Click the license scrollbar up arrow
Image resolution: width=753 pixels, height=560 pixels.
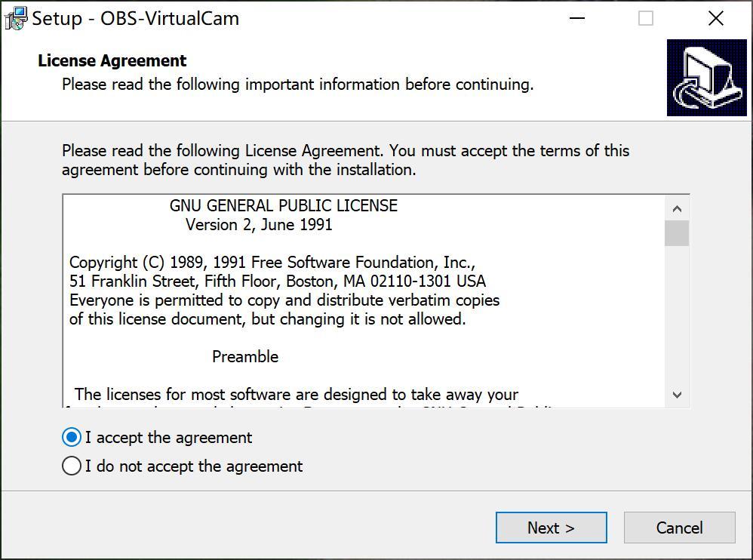click(677, 208)
